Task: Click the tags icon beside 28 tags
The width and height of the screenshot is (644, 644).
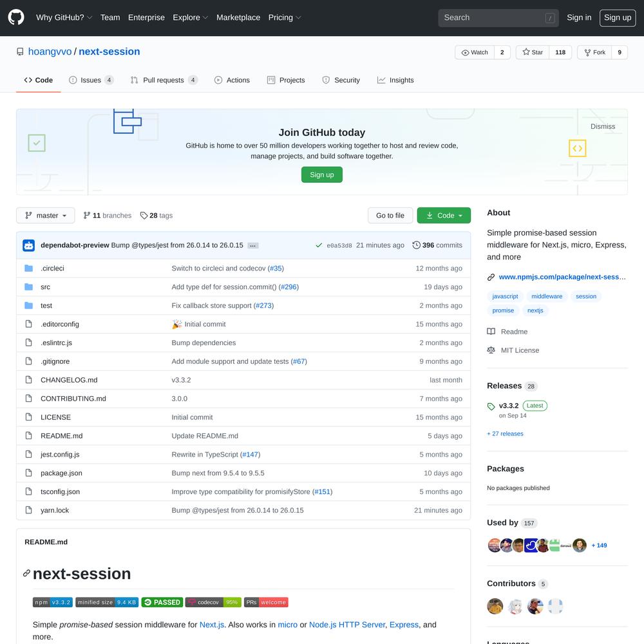Action: tap(144, 215)
